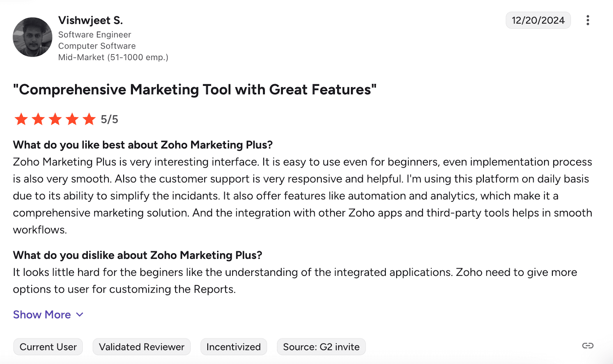Image resolution: width=613 pixels, height=364 pixels.
Task: Click the copy review link icon
Action: pos(588,346)
